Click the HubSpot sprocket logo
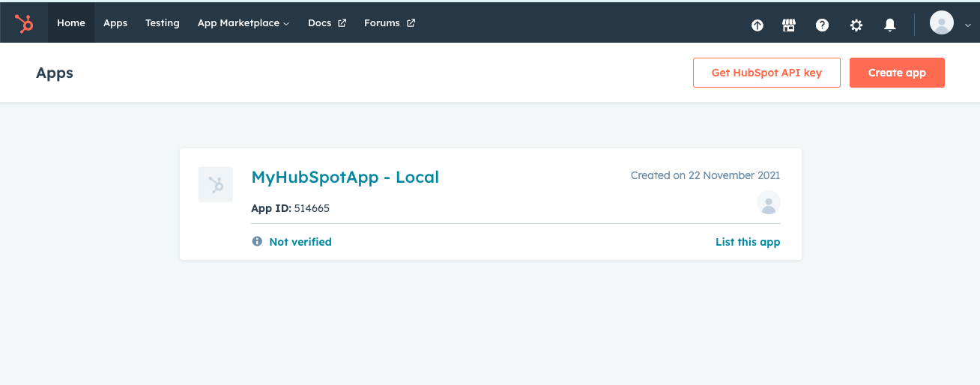The height and width of the screenshot is (385, 980). [24, 23]
